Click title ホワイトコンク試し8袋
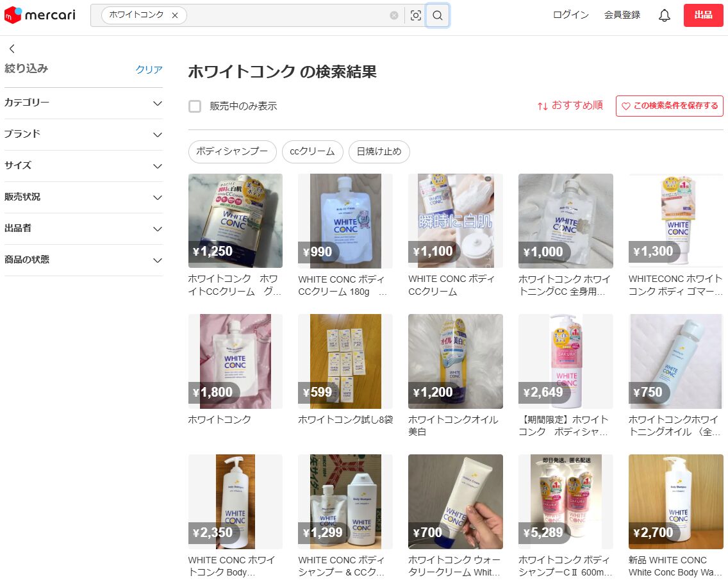Image resolution: width=728 pixels, height=587 pixels. [x=345, y=419]
